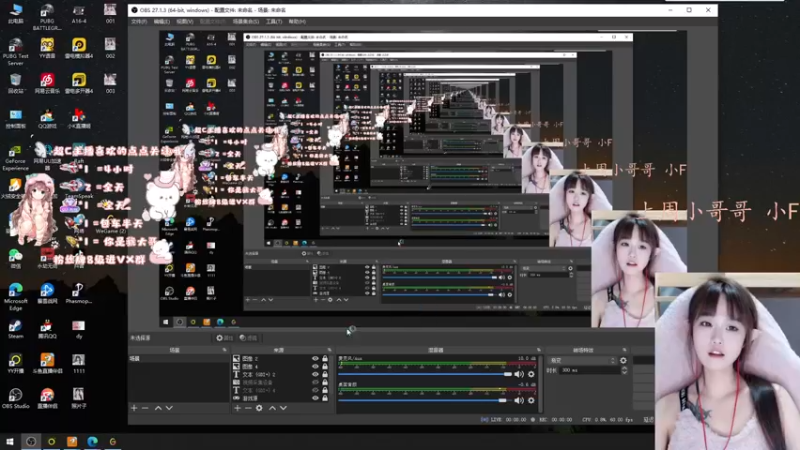The image size is (800, 450).
Task: Move scene up with arrow icon
Action: pyautogui.click(x=158, y=408)
